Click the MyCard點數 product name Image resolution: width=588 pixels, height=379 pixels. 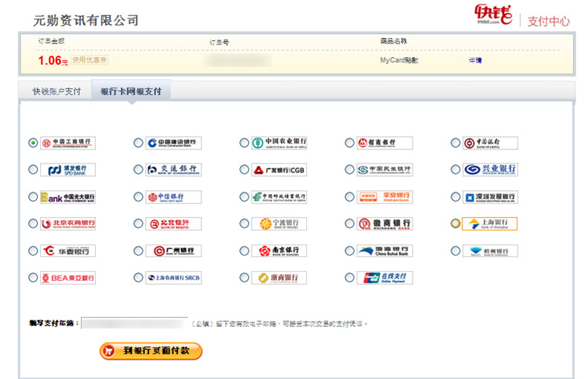(x=399, y=60)
